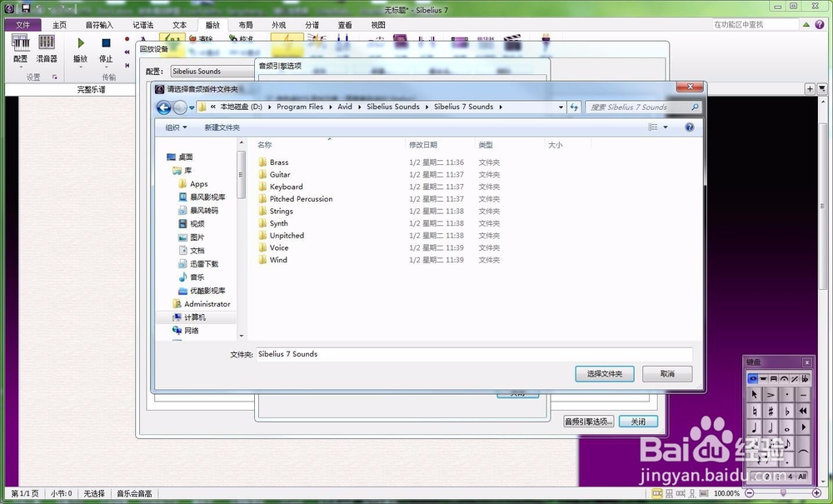Switch to the 视图 ribbon tab
The width and height of the screenshot is (833, 504).
click(x=377, y=25)
